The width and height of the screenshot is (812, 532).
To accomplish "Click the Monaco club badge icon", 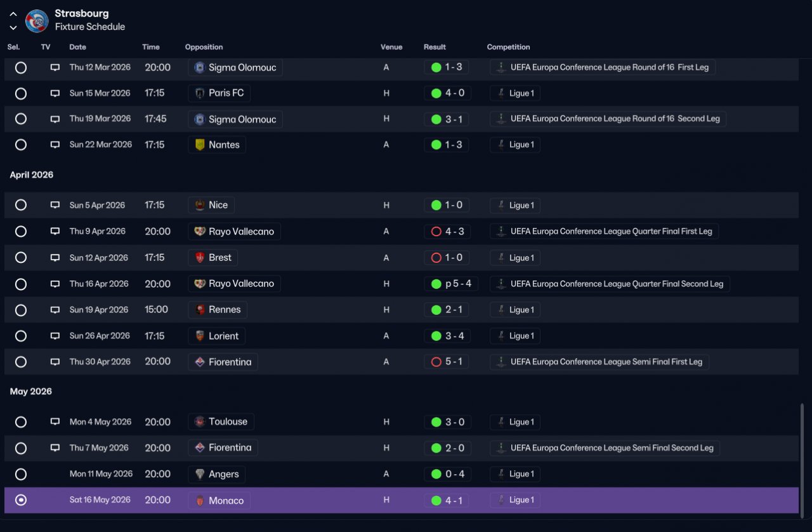I will click(200, 500).
